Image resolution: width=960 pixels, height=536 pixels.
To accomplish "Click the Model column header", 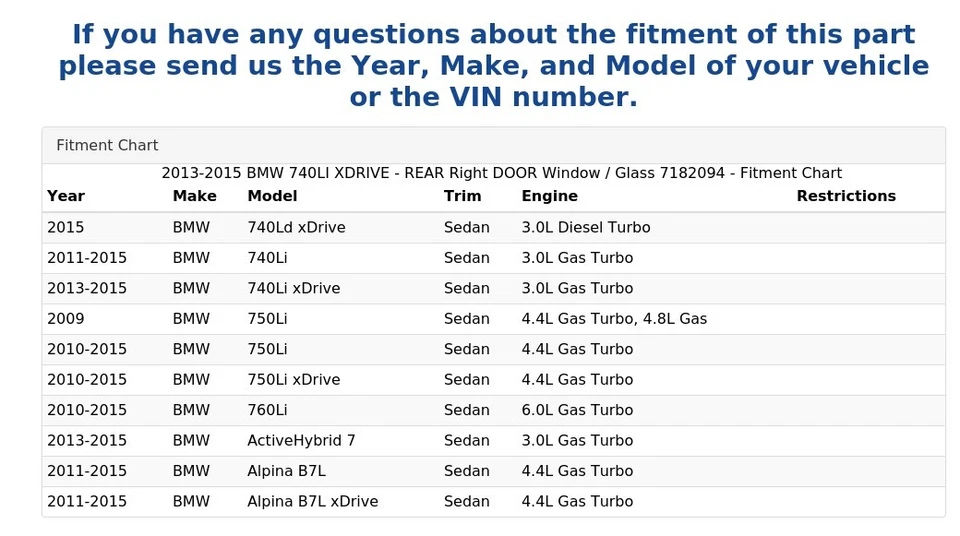I will coord(272,196).
